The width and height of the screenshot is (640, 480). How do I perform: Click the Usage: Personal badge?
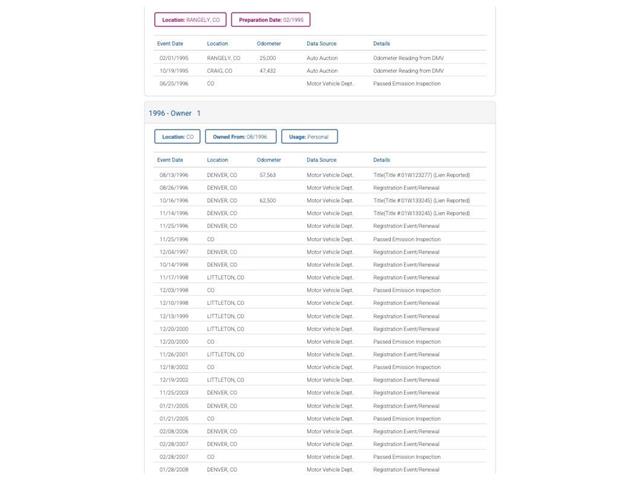[309, 137]
